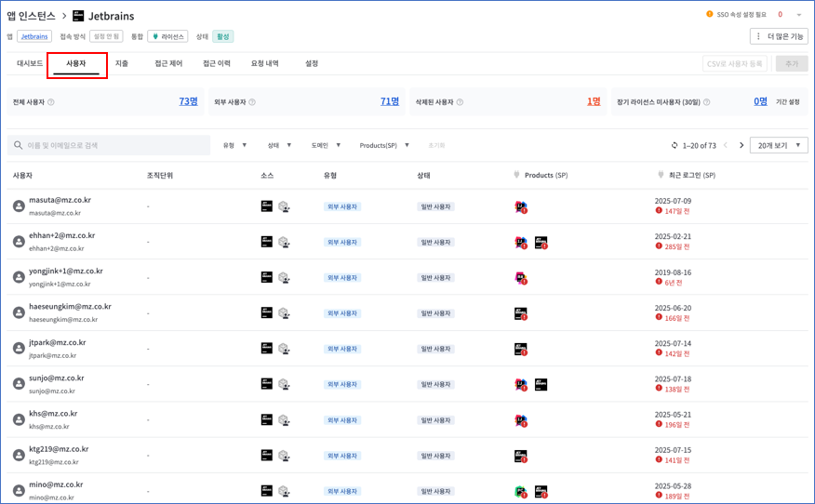Click JetBrains source icon in ehhan+2@mz.co.kr row
Screen dimensions: 815x504
click(x=267, y=242)
